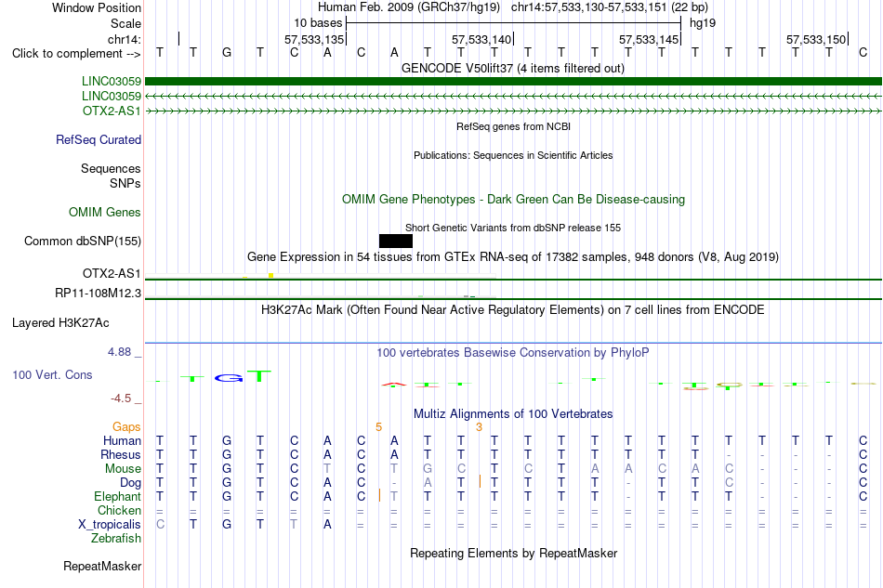Select LINC03059 label beside the solid green bar
Screen dimensions: 883x588
coord(111,82)
